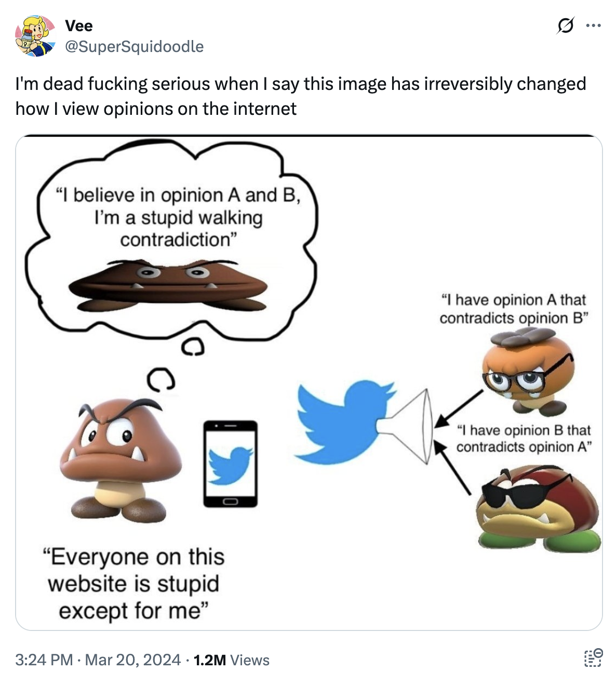The image size is (616, 684).
Task: Click the "I have opinion A that contradicts" caption
Action: click(x=513, y=309)
